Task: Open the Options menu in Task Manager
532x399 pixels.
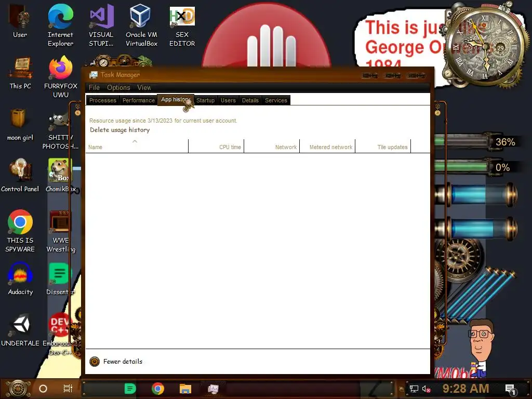Action: (118, 87)
